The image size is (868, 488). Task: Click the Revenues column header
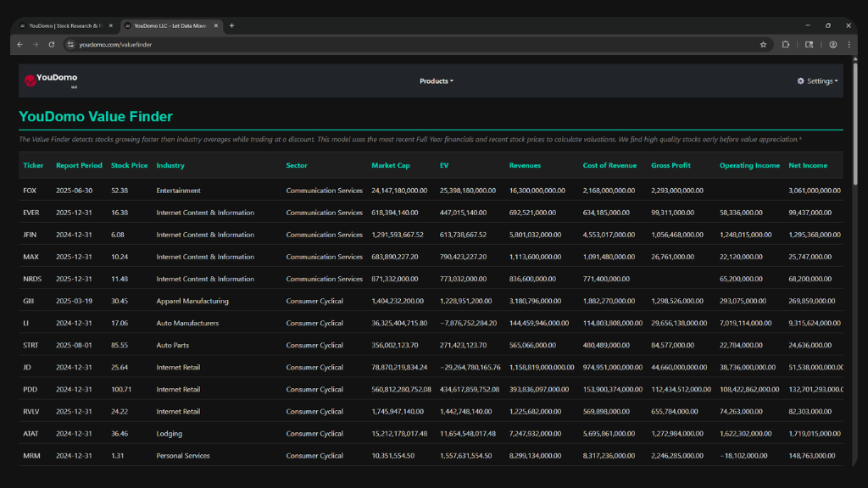525,165
